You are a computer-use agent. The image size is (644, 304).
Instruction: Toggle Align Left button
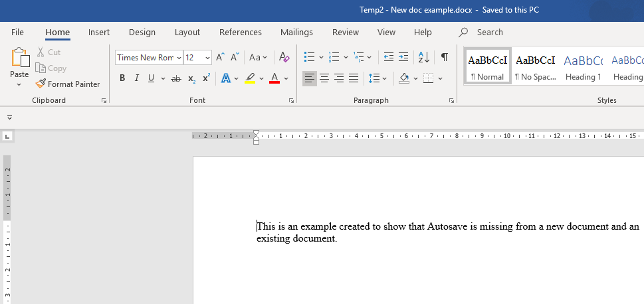310,78
